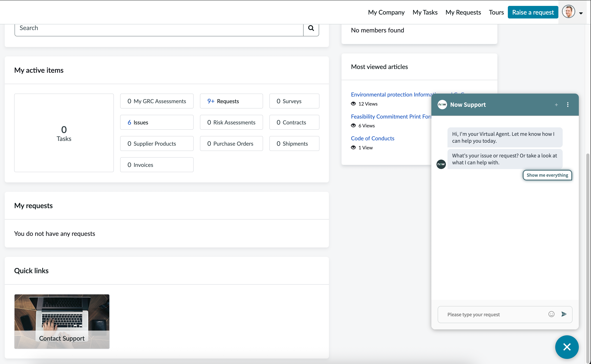Click the My requests heading
Screen dimensions: 591x364
click(x=33, y=206)
